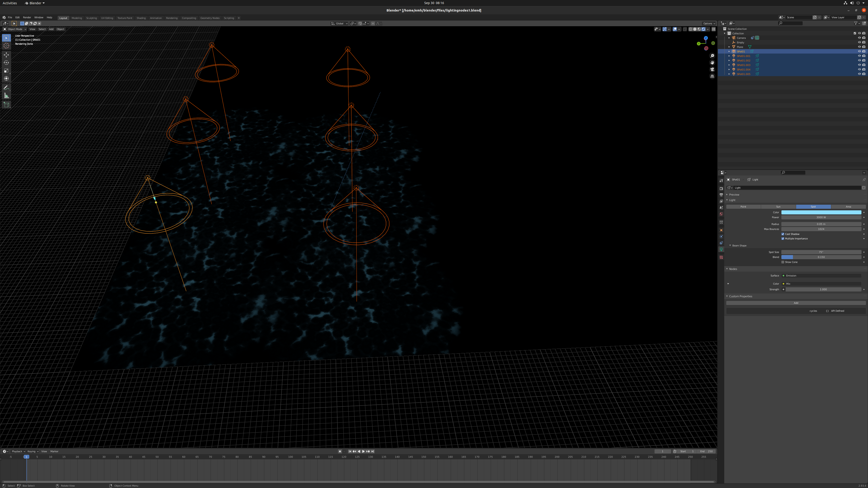The width and height of the screenshot is (868, 488).
Task: Click the Blend slider
Action: (x=821, y=257)
